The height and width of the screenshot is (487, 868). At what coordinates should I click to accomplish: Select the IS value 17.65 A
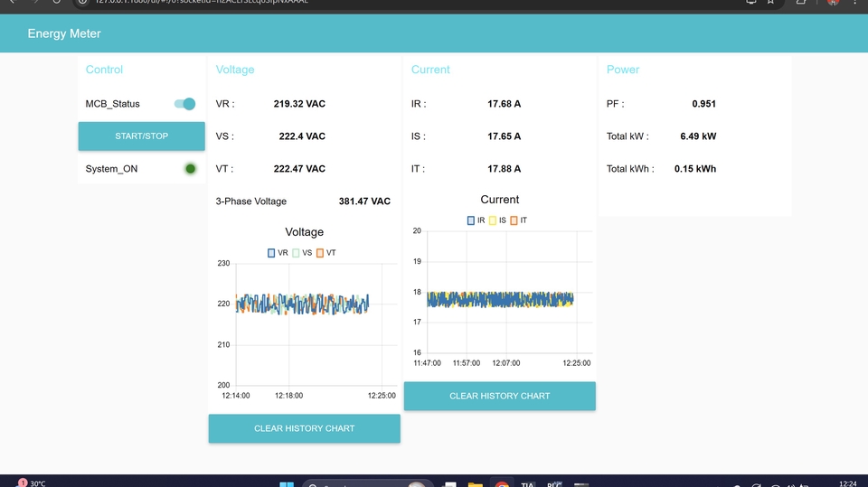tap(505, 136)
